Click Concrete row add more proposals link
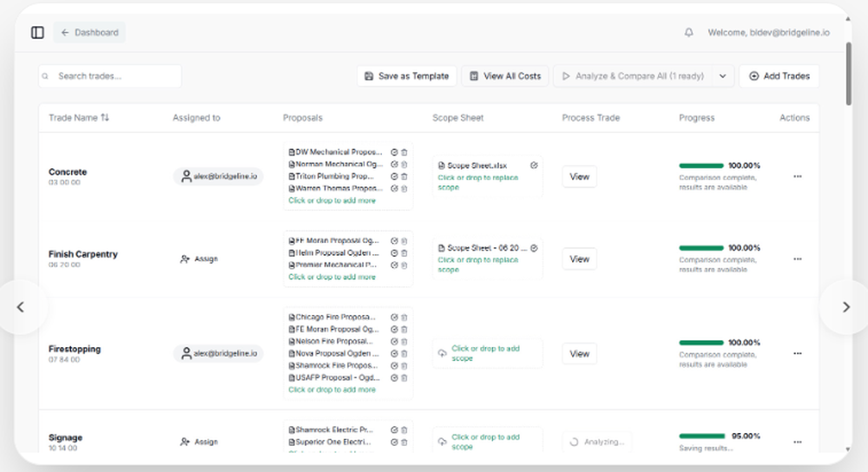Screen dimensions: 868x472 pos(332,201)
